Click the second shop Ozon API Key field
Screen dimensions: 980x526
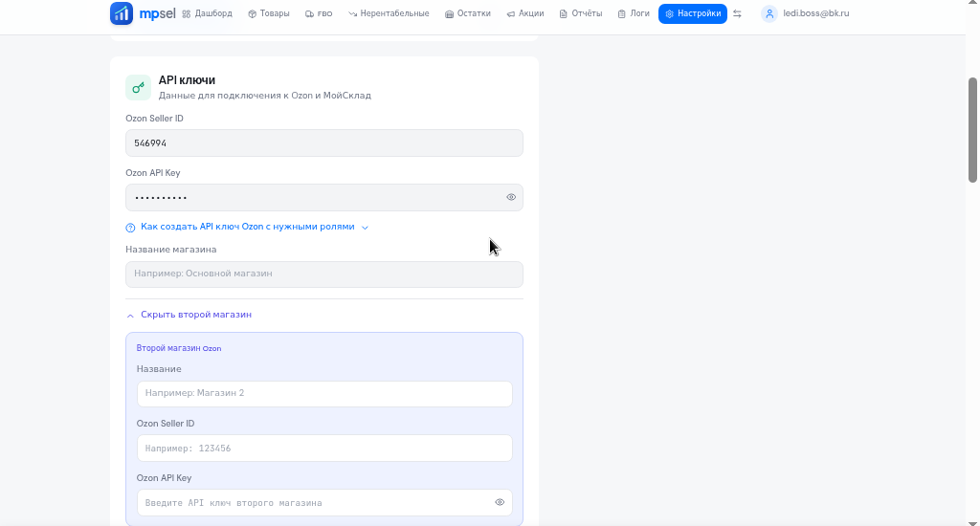pyautogui.click(x=324, y=502)
